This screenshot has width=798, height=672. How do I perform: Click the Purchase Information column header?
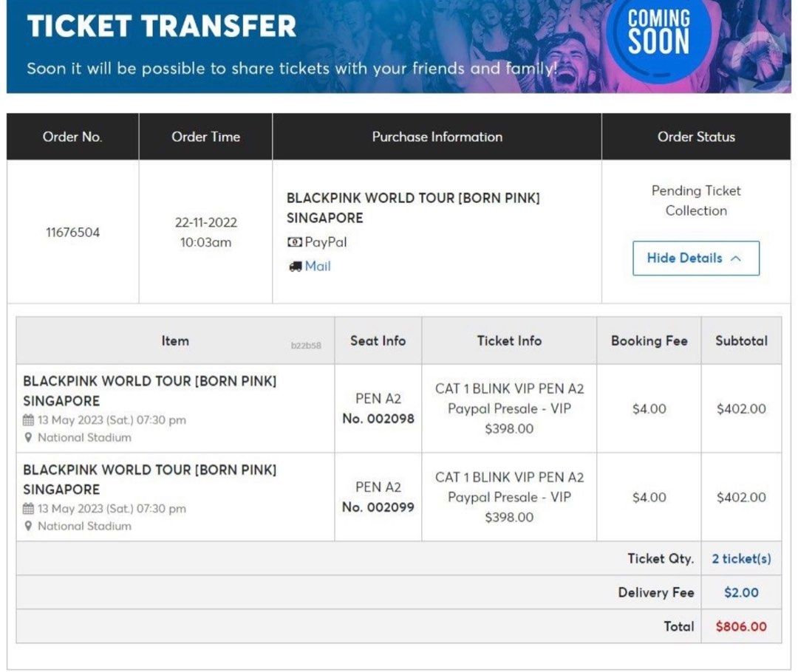437,137
